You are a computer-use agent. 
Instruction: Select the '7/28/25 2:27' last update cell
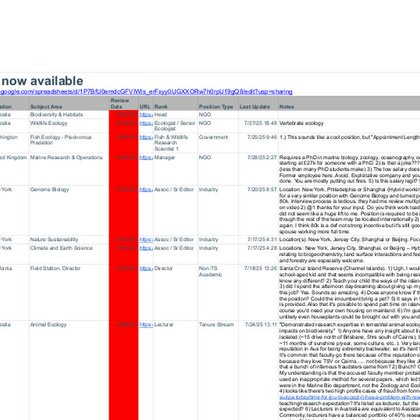tap(258, 169)
